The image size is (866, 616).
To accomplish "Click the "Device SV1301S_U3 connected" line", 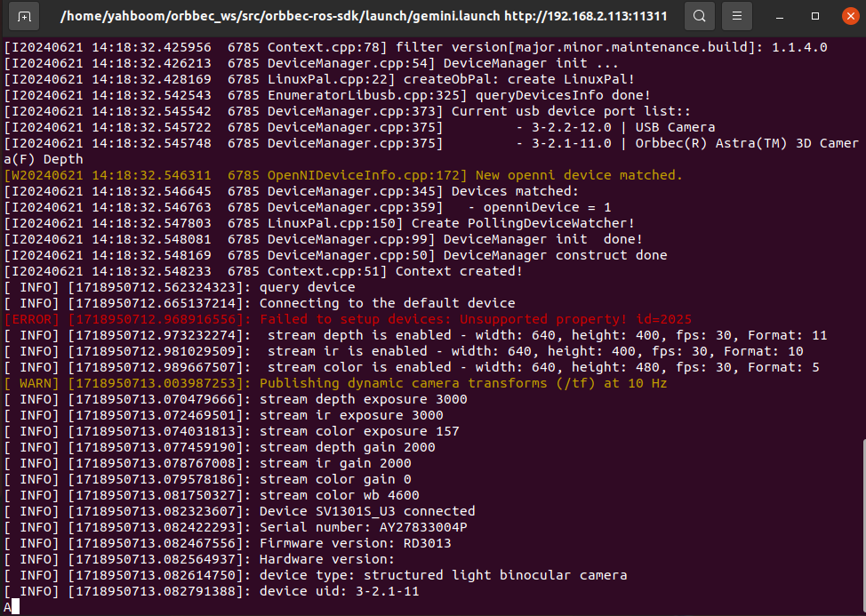I will tap(240, 512).
